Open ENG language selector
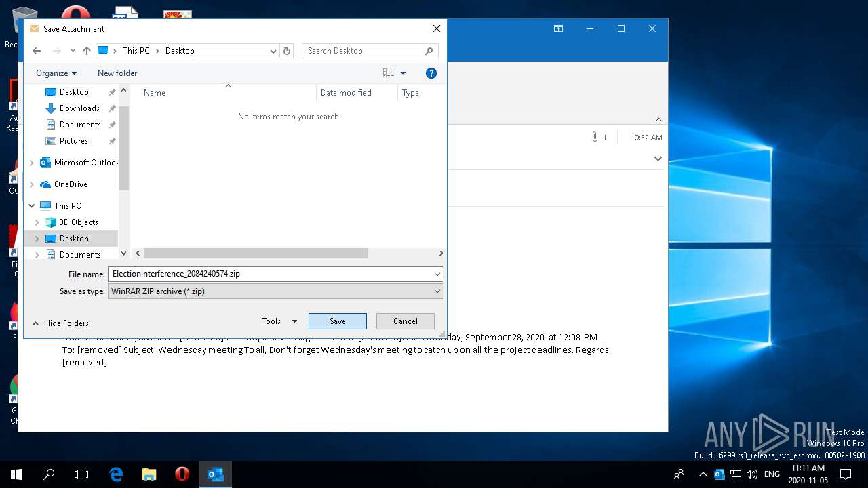Screen dimensions: 868x488 772,474
